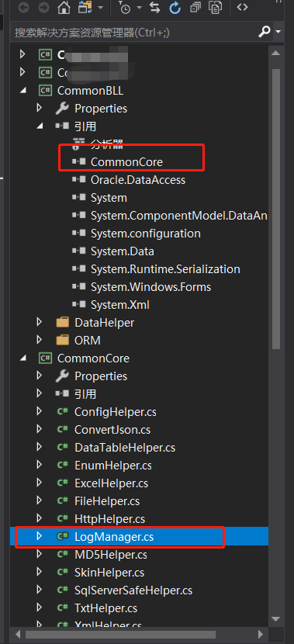Click the CommonCore project C# icon

click(46, 358)
